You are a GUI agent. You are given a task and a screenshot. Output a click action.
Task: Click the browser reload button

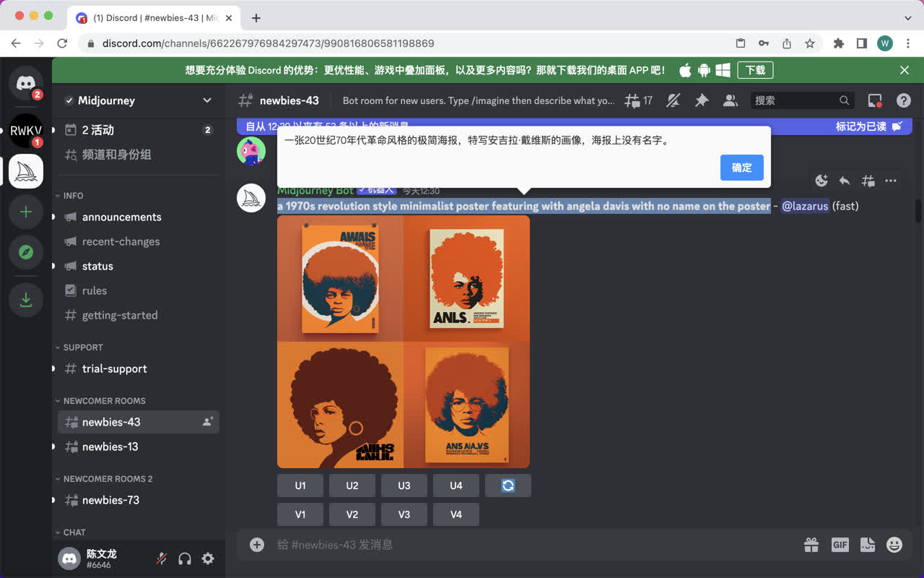click(62, 43)
